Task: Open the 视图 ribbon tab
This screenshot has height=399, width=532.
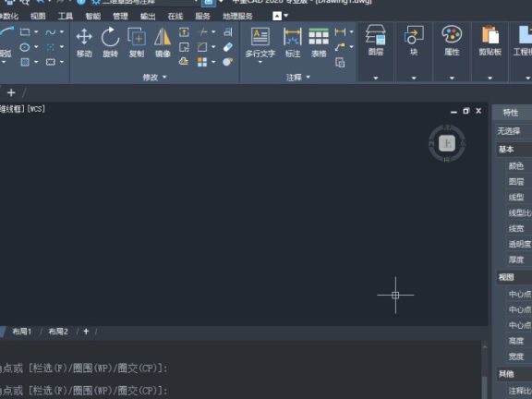Action: pyautogui.click(x=38, y=16)
